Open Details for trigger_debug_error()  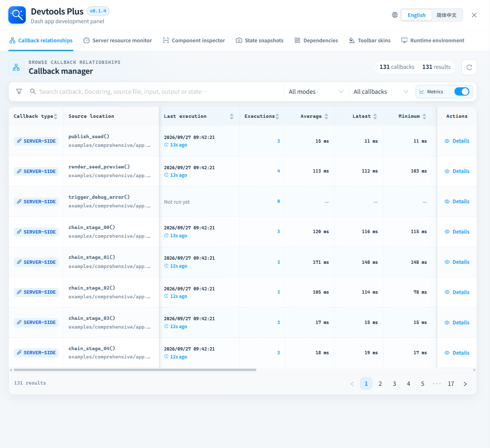coord(457,202)
